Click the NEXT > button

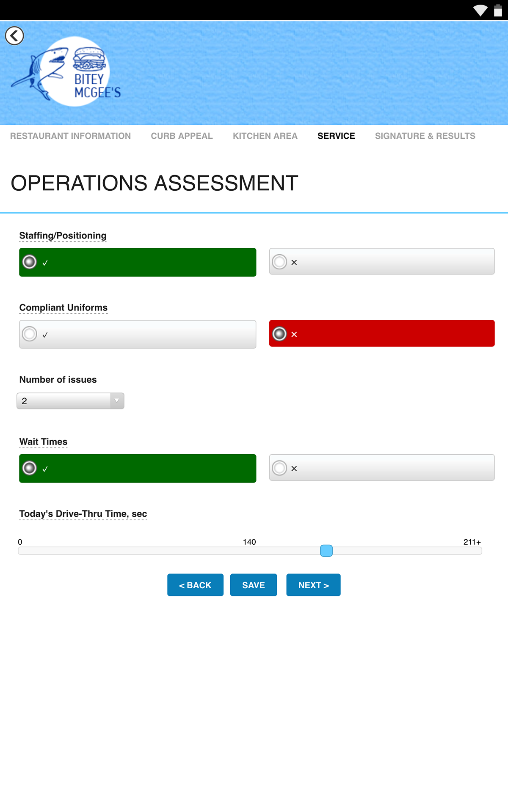(x=313, y=585)
